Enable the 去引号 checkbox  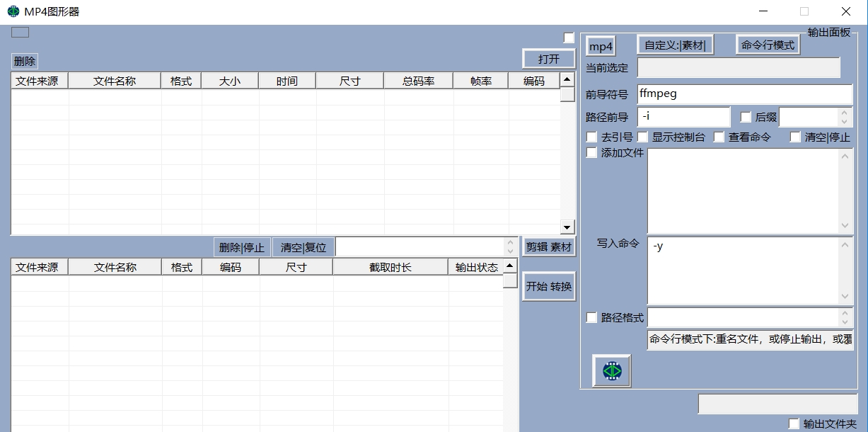point(591,137)
